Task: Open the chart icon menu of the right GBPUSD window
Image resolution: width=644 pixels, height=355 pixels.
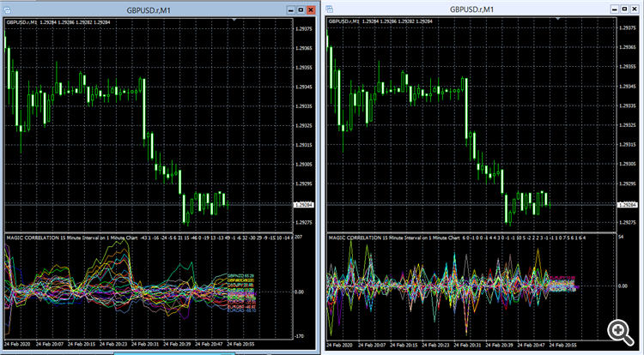Action: pyautogui.click(x=330, y=9)
